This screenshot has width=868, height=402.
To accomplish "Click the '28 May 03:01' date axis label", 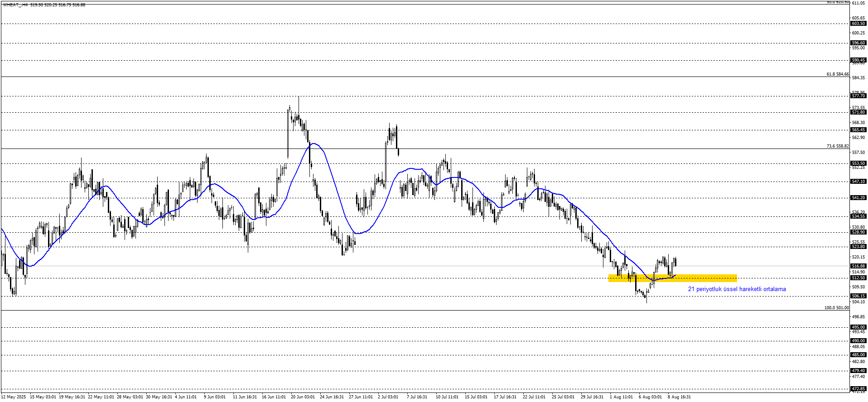I will tap(130, 397).
